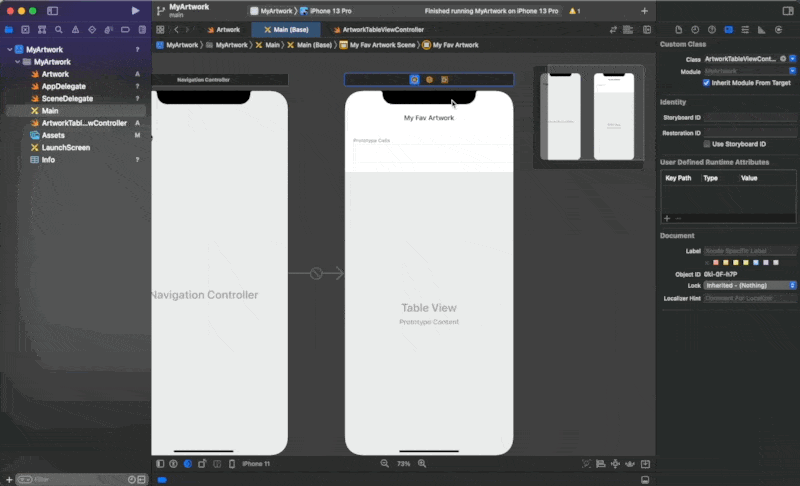The height and width of the screenshot is (486, 800).
Task: Click the warning indicator in the toolbar
Action: pyautogui.click(x=575, y=11)
